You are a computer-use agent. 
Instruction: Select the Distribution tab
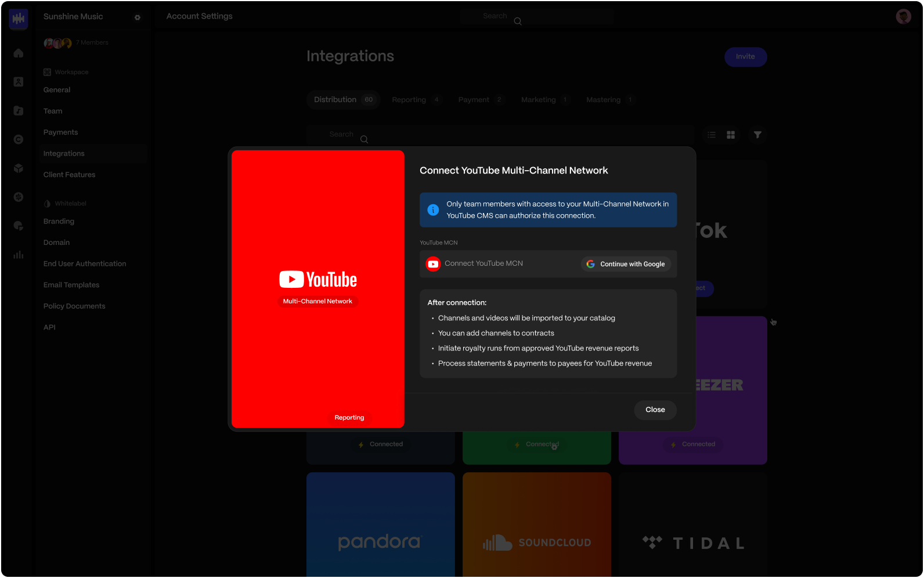[343, 100]
